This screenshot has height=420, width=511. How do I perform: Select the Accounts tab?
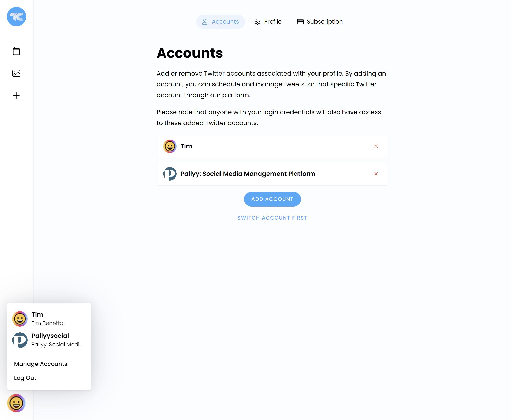[x=220, y=22]
